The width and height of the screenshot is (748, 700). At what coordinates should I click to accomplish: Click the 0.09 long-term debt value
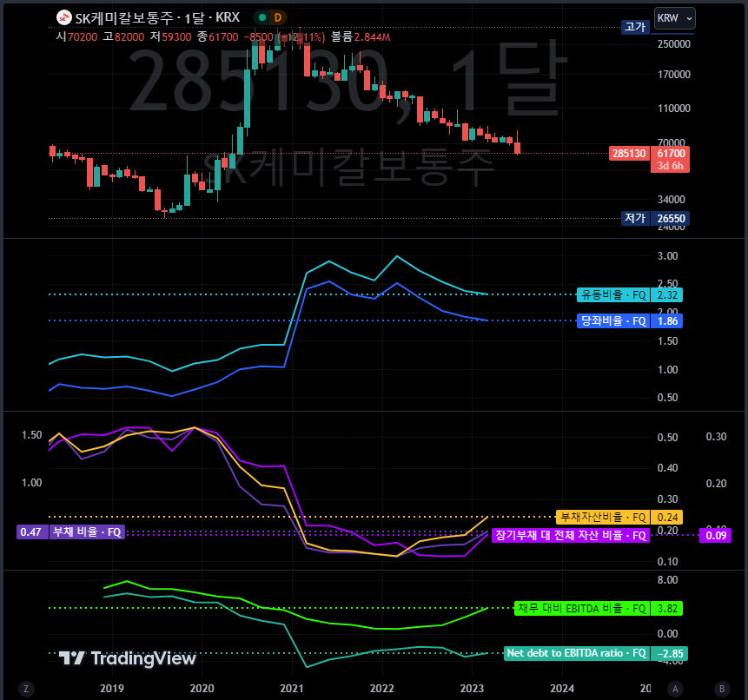coord(716,536)
